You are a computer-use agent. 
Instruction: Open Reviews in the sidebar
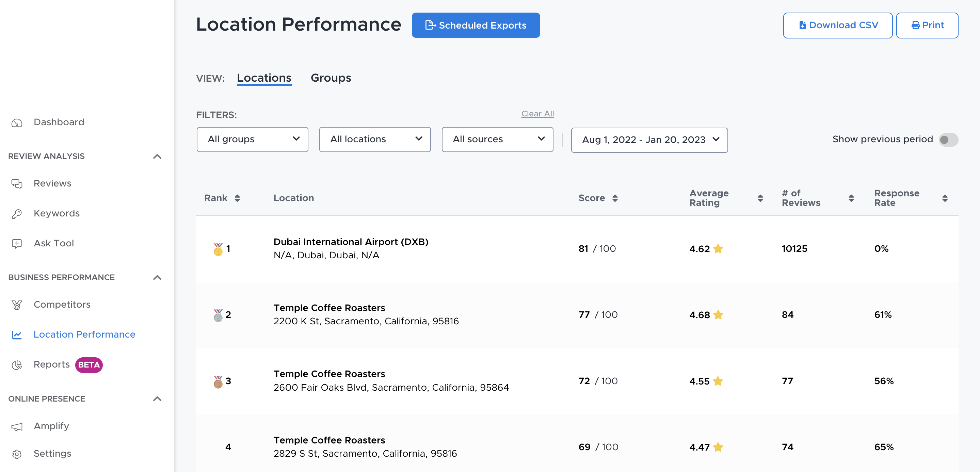pyautogui.click(x=52, y=183)
